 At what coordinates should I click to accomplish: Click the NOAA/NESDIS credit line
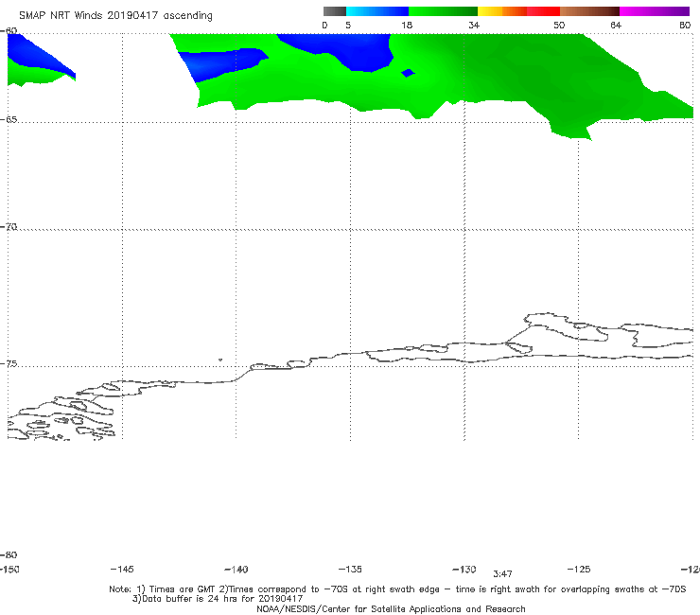pyautogui.click(x=391, y=608)
